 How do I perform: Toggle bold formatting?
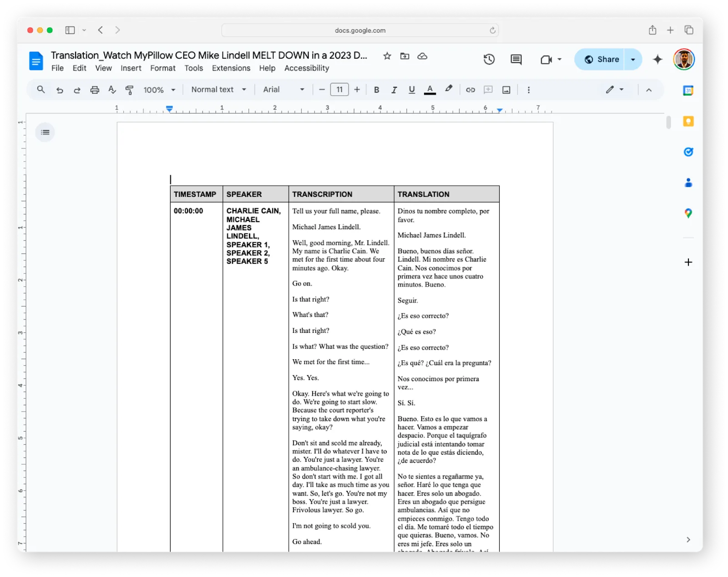(376, 90)
